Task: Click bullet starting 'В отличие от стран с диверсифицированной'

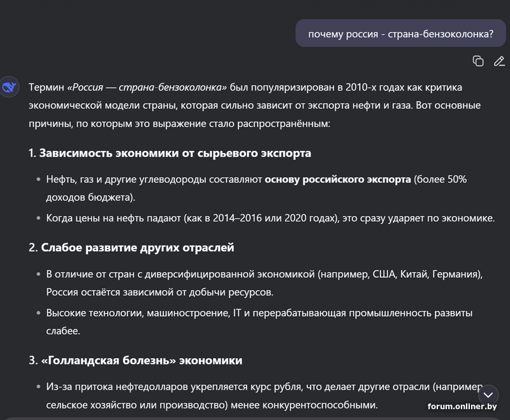Action: (x=265, y=283)
